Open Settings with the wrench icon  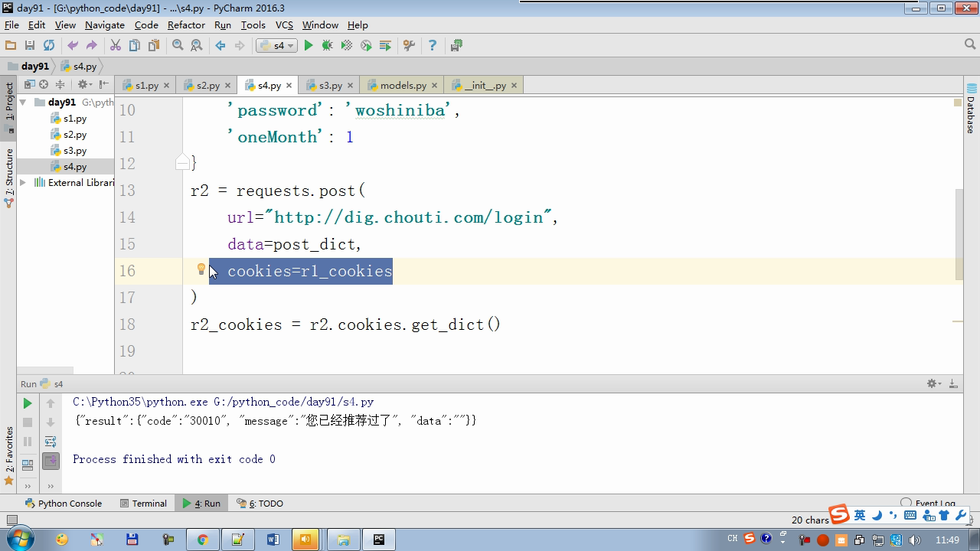(409, 46)
